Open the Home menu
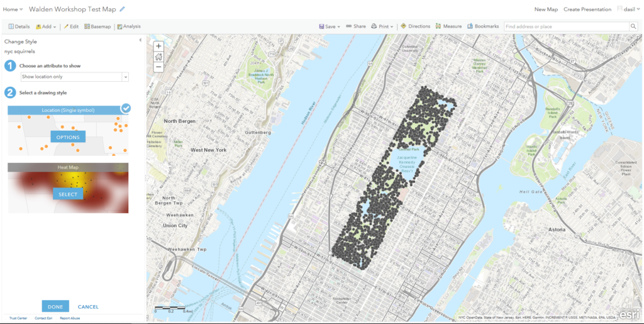This screenshot has width=644, height=324. coord(13,9)
